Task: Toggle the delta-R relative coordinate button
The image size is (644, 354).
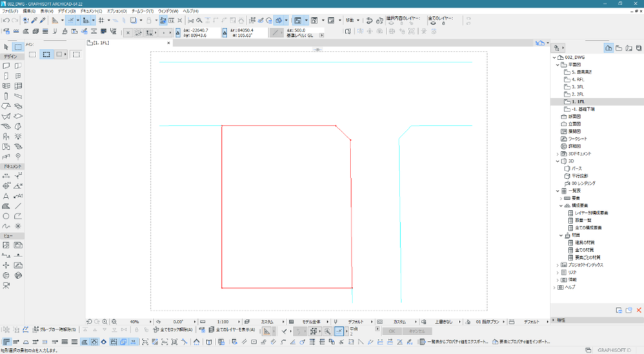Action: (x=225, y=32)
